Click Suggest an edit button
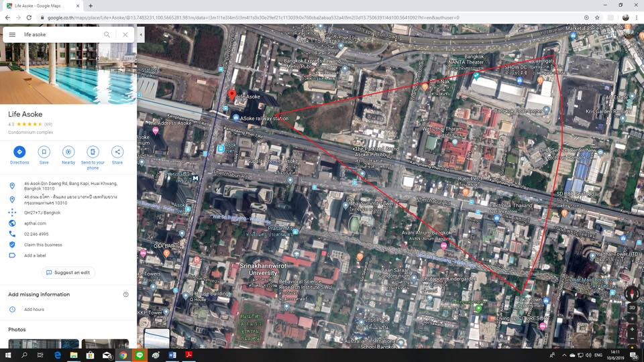The height and width of the screenshot is (362, 644). click(68, 273)
